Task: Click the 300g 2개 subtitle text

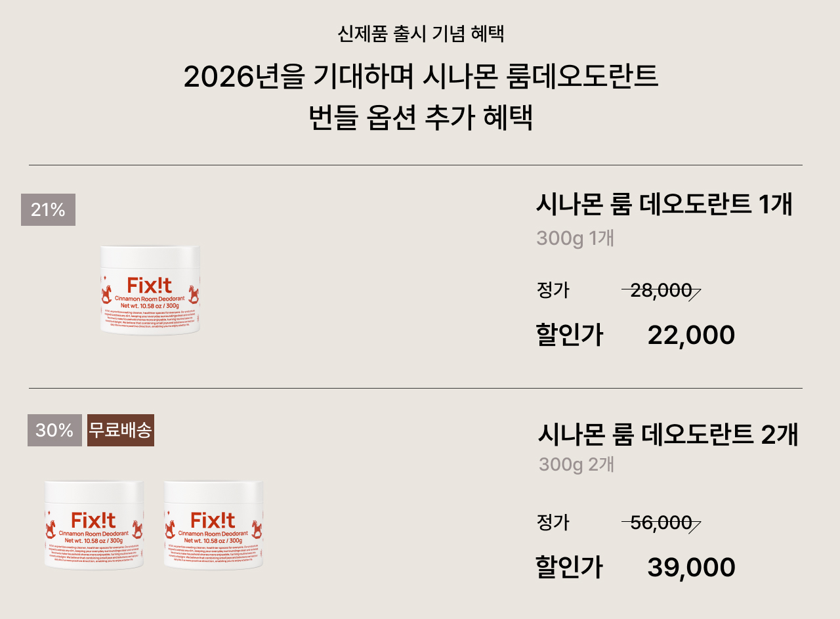Action: point(576,465)
